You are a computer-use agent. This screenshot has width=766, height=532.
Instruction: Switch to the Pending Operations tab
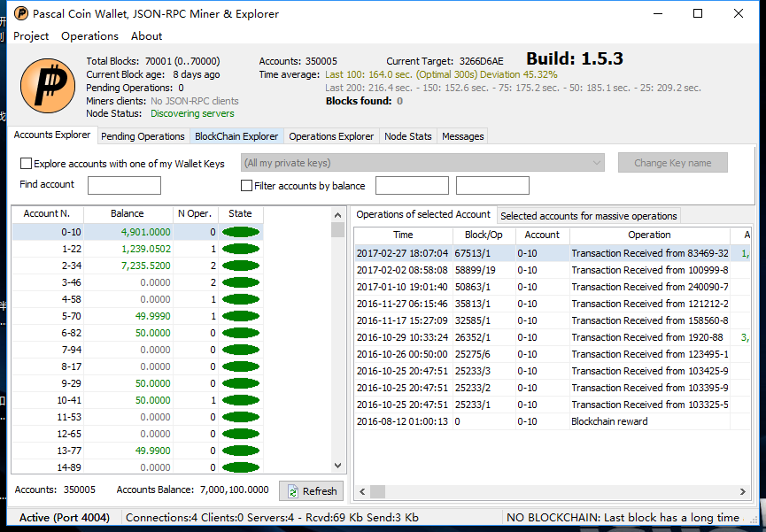coord(143,136)
